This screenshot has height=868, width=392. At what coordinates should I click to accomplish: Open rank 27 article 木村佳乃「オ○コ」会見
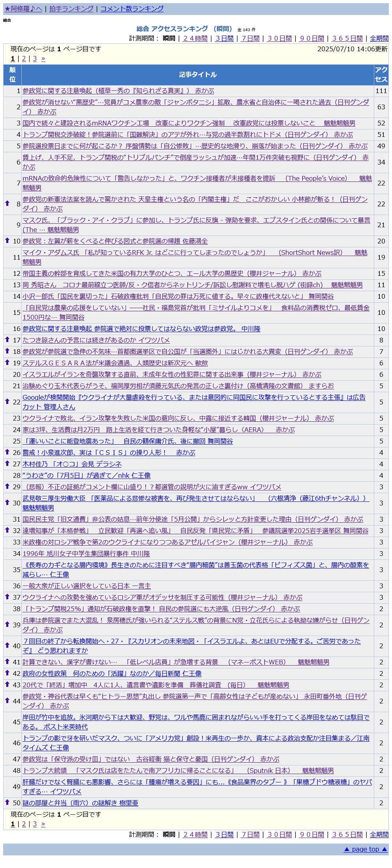(x=72, y=464)
